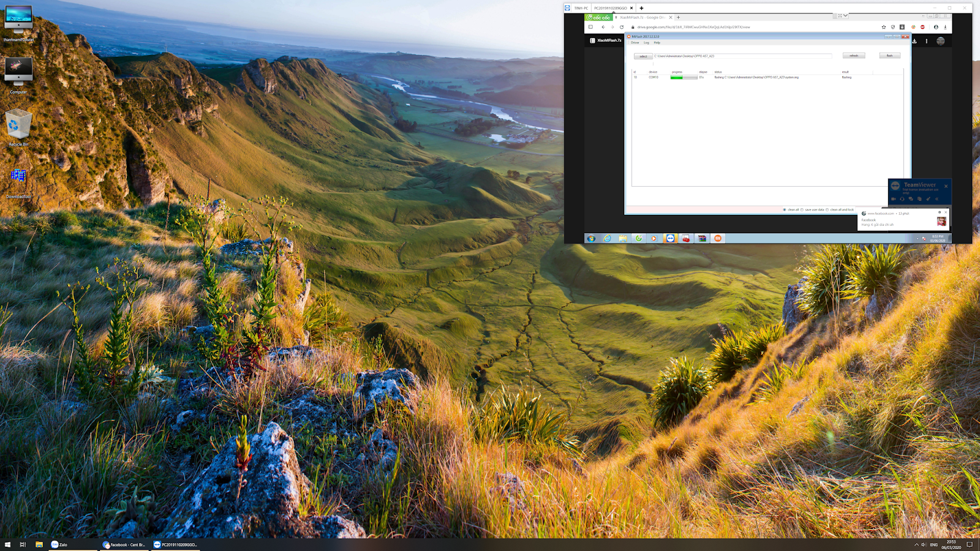Image resolution: width=980 pixels, height=551 pixels.
Task: Open chat in TeamViewer panel
Action: (x=911, y=199)
